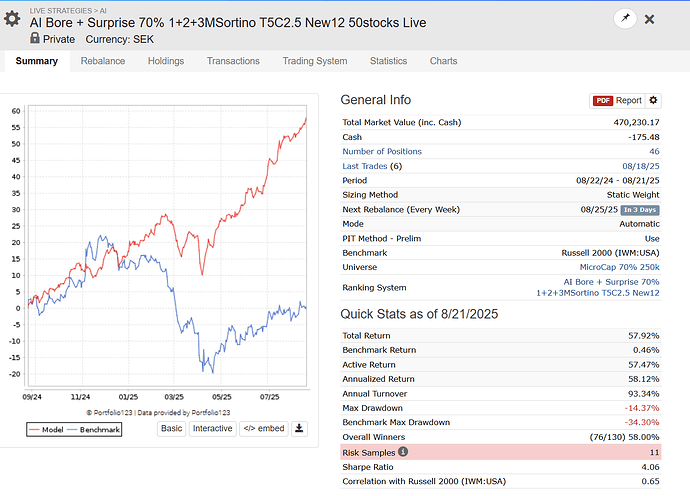
Task: Click the embed code button
Action: click(x=262, y=428)
